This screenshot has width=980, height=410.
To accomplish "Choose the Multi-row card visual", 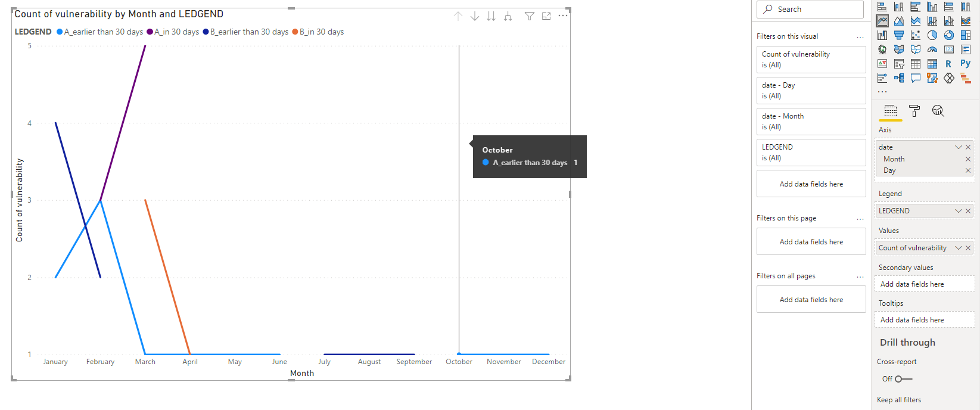I will [x=966, y=49].
